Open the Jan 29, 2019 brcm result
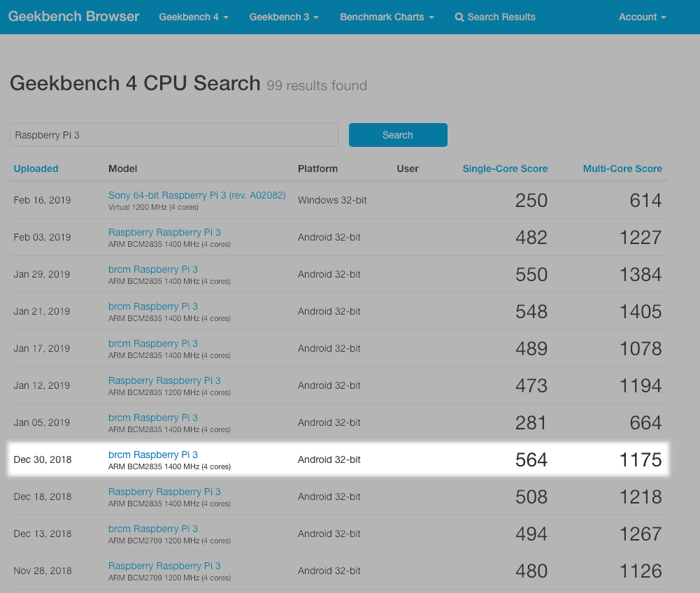Viewport: 700px width, 593px height. coord(152,269)
